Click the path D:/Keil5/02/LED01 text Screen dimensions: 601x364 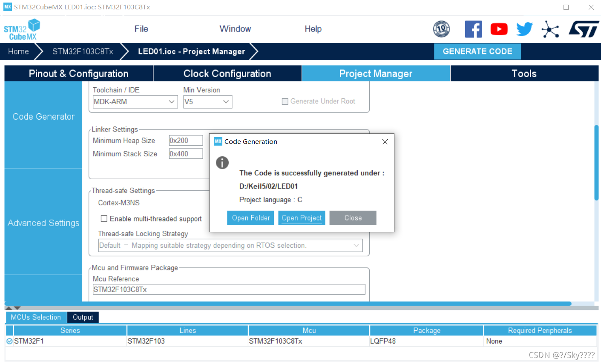(268, 186)
